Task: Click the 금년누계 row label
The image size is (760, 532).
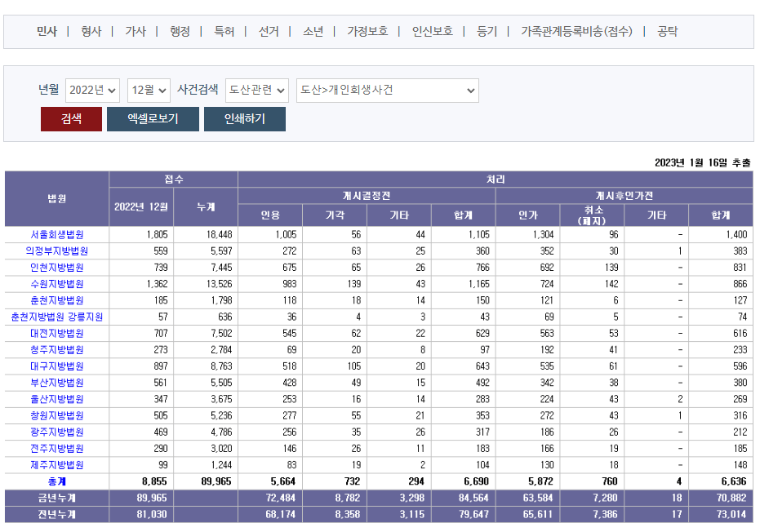Action: pyautogui.click(x=56, y=498)
